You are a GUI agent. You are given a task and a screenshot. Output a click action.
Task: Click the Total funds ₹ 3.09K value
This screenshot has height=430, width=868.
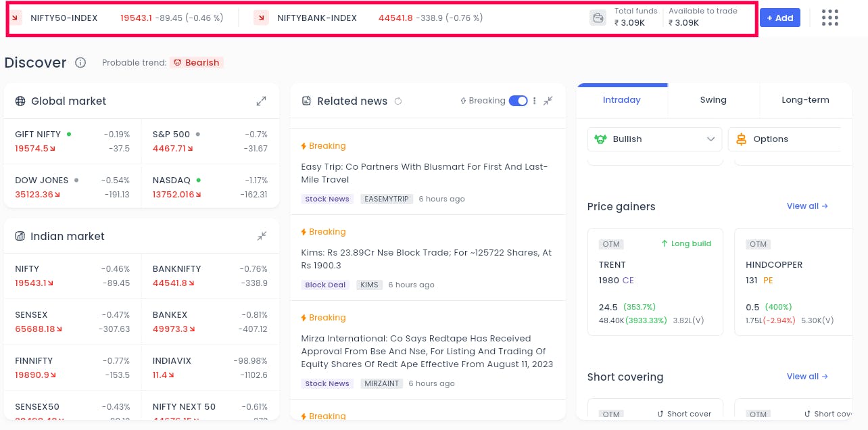coord(629,22)
